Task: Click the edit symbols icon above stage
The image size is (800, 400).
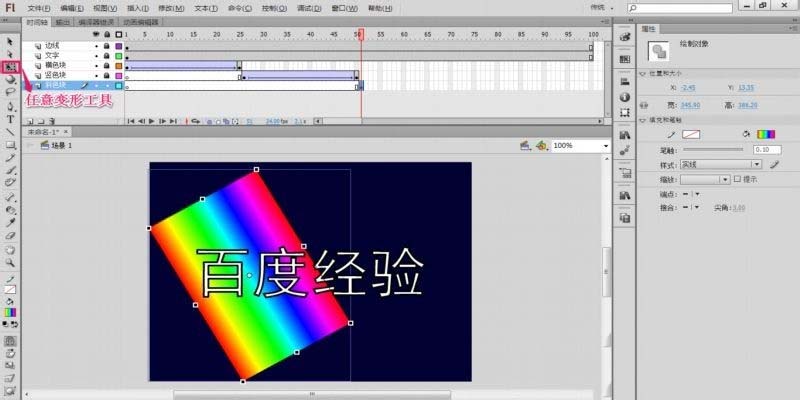Action: click(542, 146)
